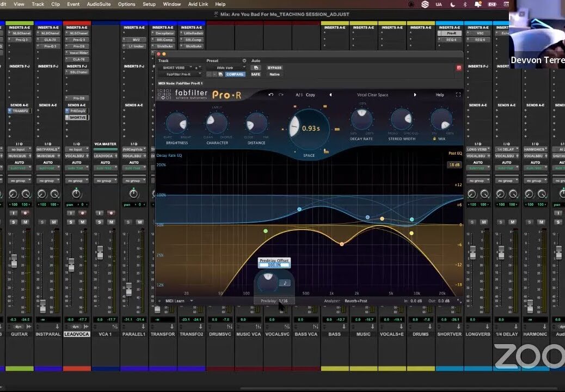This screenshot has height=392, width=565.
Task: Click the output arrow icon on GUITAR track
Action: coord(28,327)
